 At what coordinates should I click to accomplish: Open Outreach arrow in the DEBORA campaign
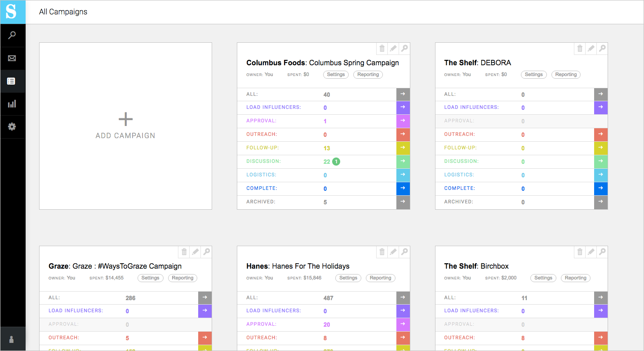(601, 135)
